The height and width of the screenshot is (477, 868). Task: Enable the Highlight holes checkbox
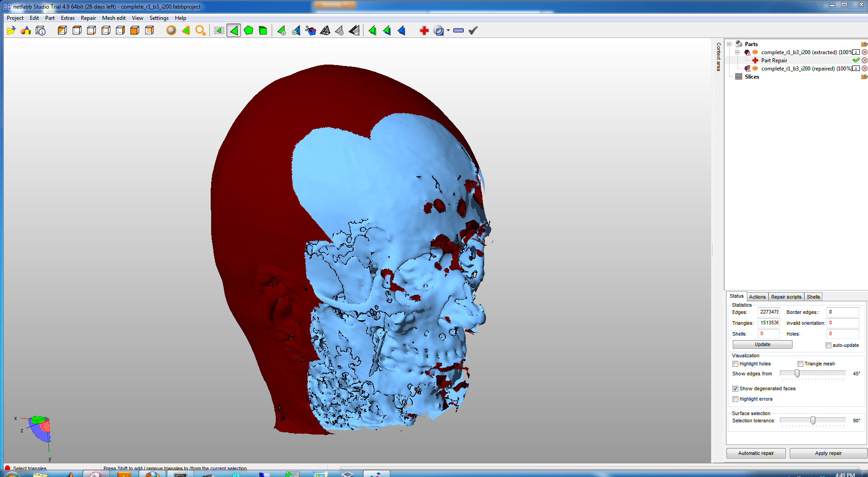pyautogui.click(x=735, y=364)
